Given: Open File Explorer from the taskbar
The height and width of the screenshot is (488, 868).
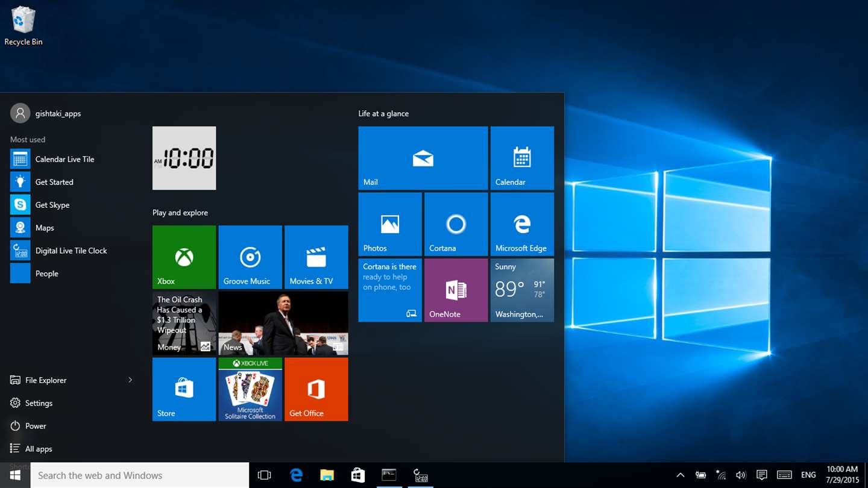Looking at the screenshot, I should coord(327,475).
